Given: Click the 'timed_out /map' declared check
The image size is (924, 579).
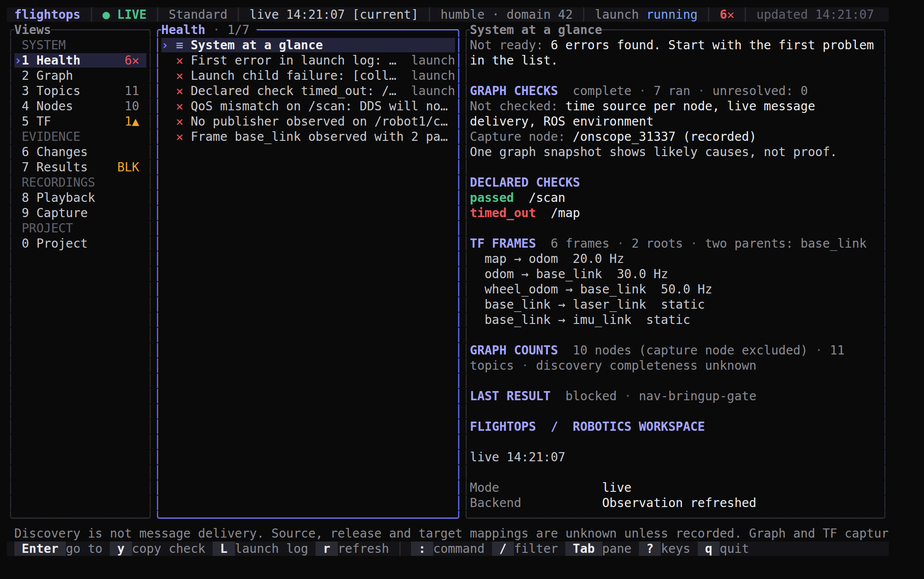Looking at the screenshot, I should [525, 213].
